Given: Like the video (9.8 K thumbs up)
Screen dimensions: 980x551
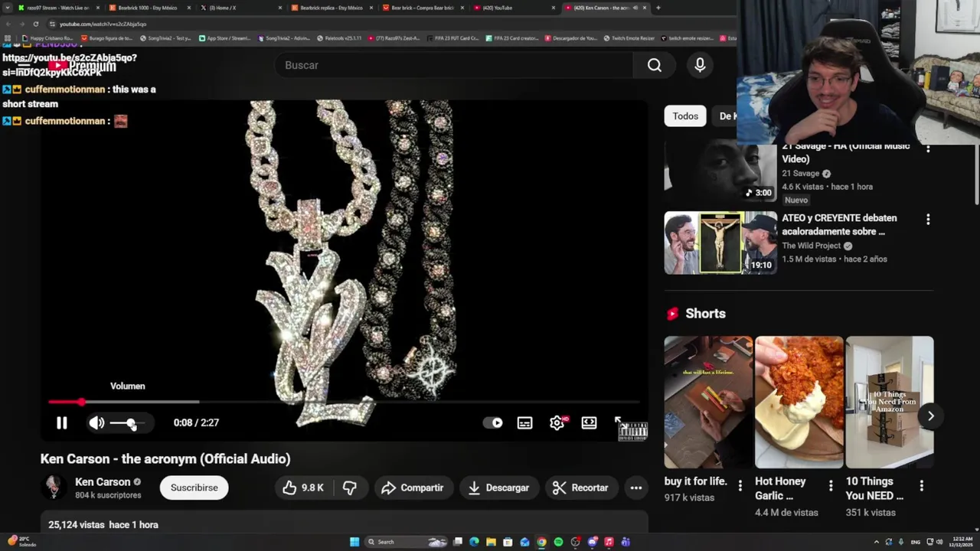Looking at the screenshot, I should pyautogui.click(x=304, y=487).
